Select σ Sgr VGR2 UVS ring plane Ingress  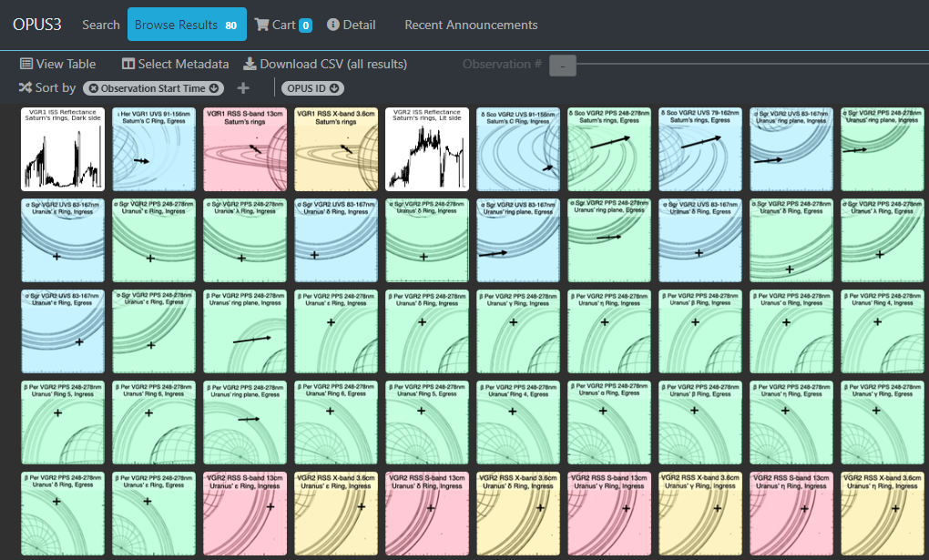(x=791, y=149)
